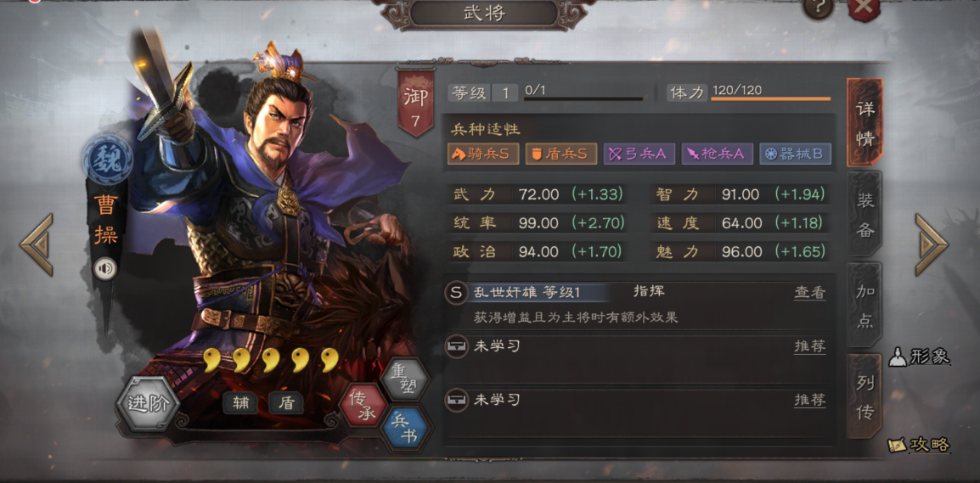This screenshot has height=483, width=980.
Task: Go to the previous general with left arrow
Action: 37,244
